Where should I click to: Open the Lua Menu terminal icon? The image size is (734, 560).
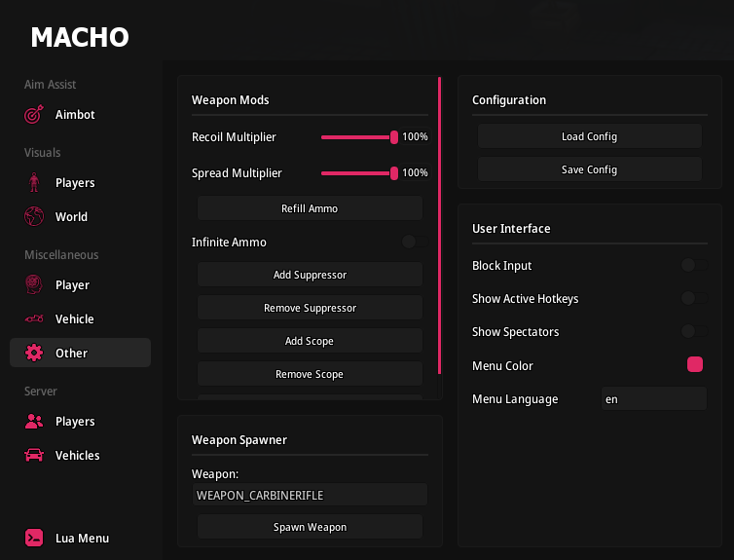click(x=34, y=539)
